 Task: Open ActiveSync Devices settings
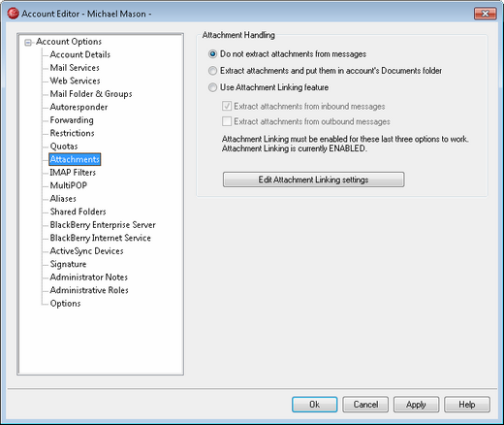[x=86, y=251]
